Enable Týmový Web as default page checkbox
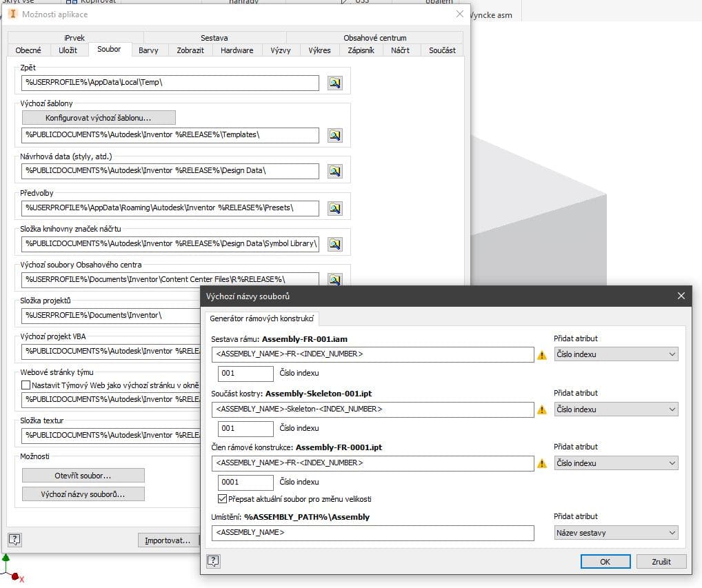This screenshot has height=588, width=702. click(x=26, y=385)
